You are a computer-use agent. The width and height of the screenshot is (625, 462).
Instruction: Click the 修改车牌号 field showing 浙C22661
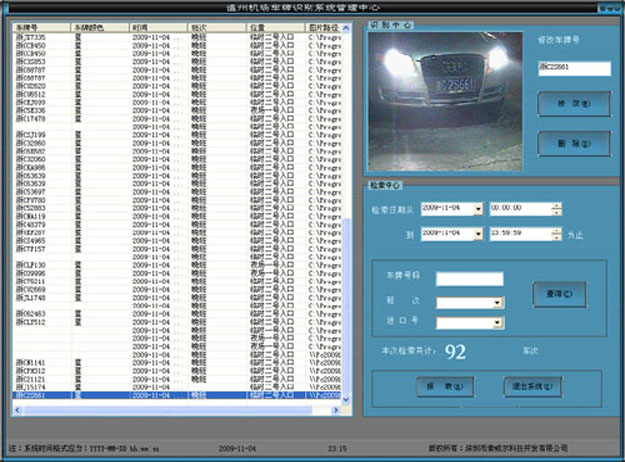[x=573, y=68]
